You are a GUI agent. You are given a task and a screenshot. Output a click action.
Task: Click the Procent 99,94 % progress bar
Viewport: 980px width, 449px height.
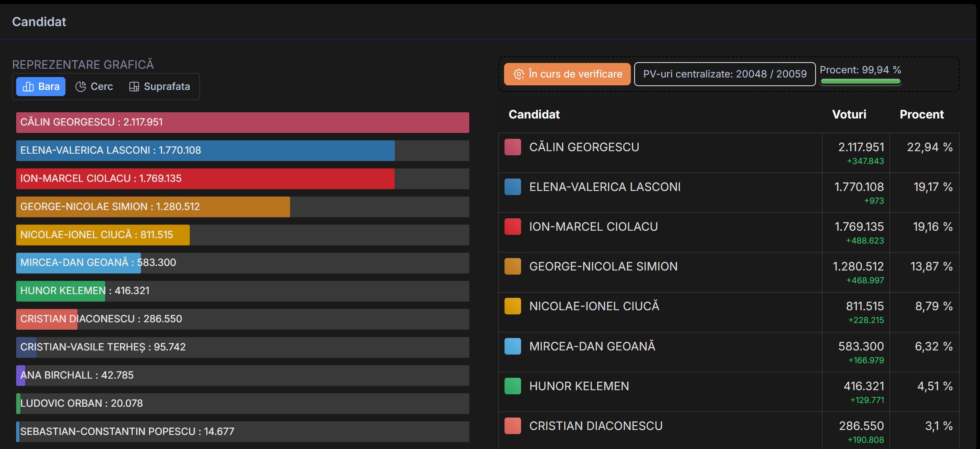[860, 81]
